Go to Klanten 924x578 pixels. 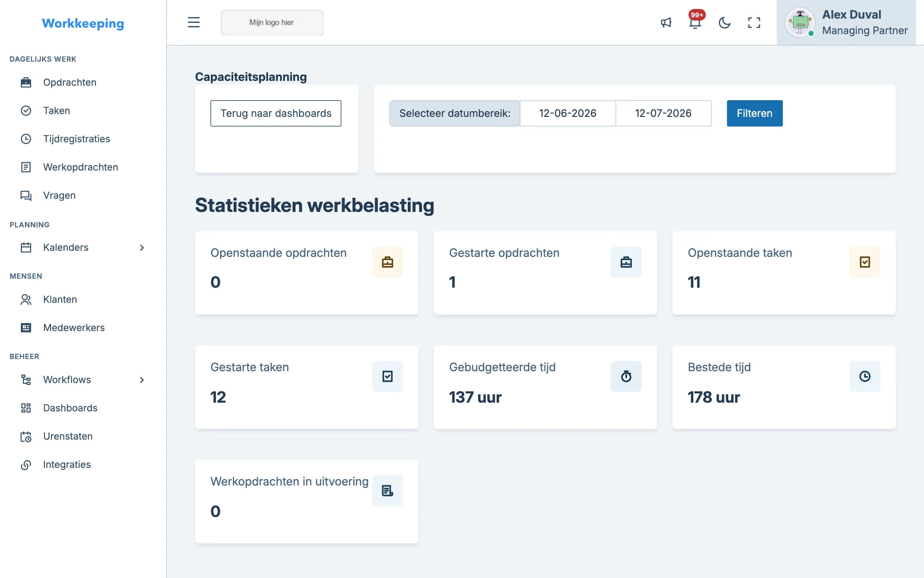coord(60,299)
